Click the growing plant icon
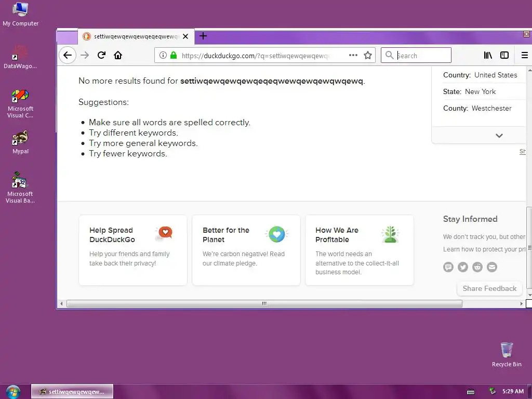 pyautogui.click(x=390, y=234)
